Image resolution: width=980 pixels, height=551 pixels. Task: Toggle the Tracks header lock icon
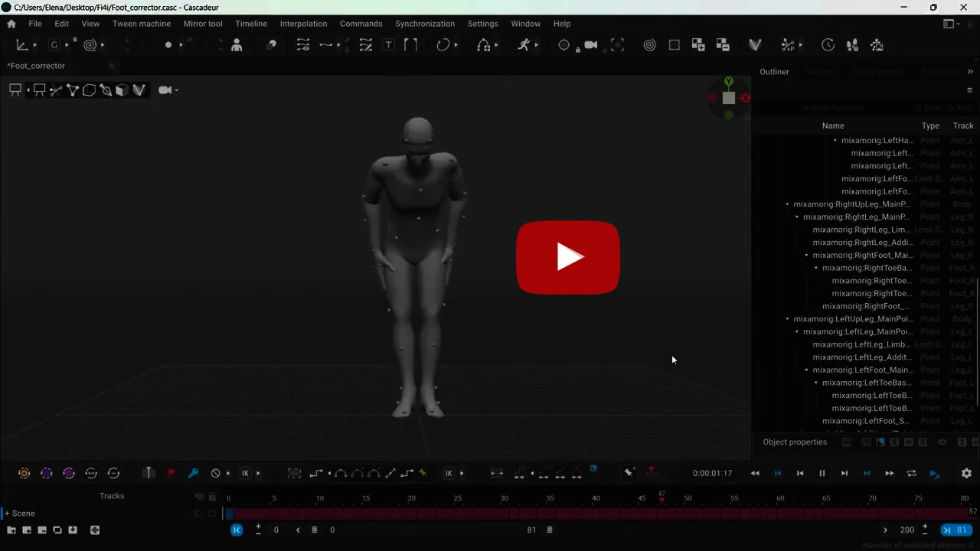[213, 496]
